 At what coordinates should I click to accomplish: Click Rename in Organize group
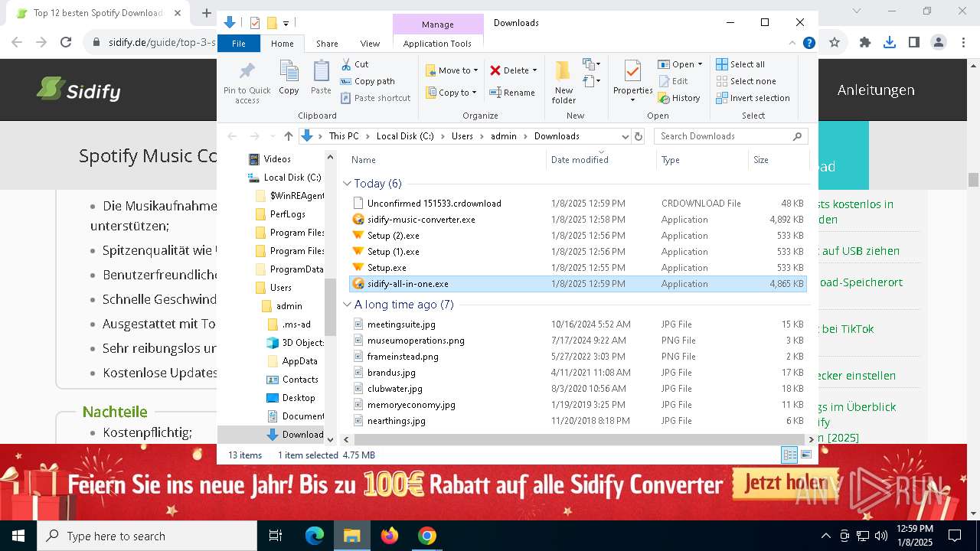512,93
